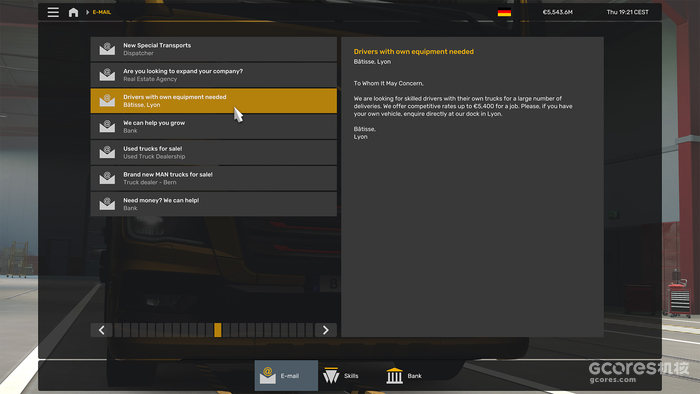Switch to the Bank tab
The image size is (700, 394).
(404, 376)
